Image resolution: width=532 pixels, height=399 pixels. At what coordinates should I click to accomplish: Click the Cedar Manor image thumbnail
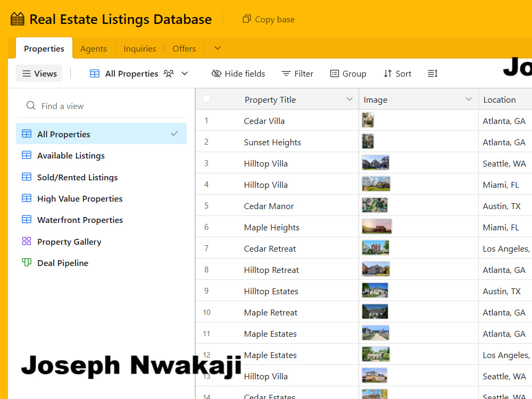point(375,205)
